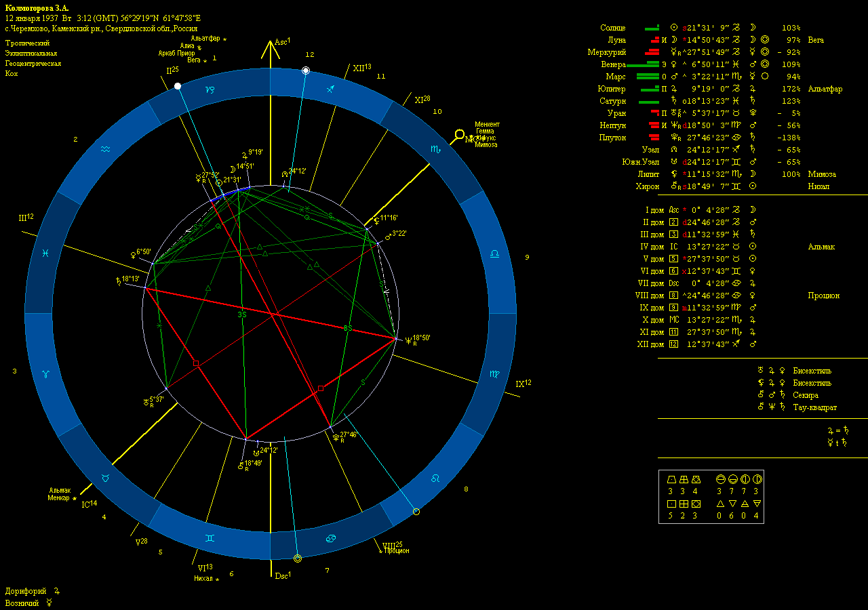
Task: Select the Южн.Узел row label
Action: 642,162
